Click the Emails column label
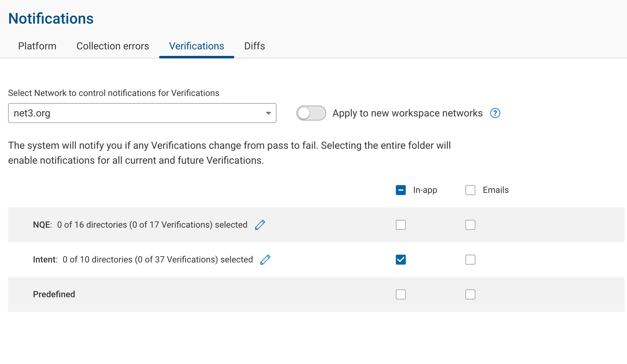 pos(496,190)
